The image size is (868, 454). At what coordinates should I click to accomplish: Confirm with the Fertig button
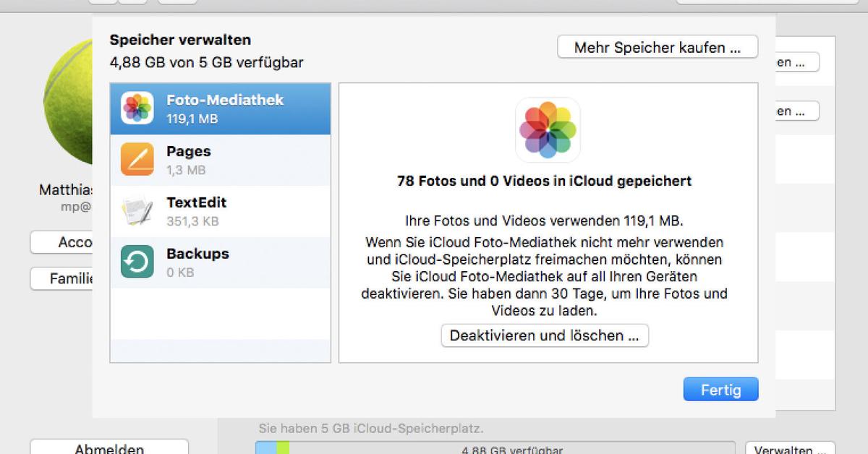tap(720, 390)
